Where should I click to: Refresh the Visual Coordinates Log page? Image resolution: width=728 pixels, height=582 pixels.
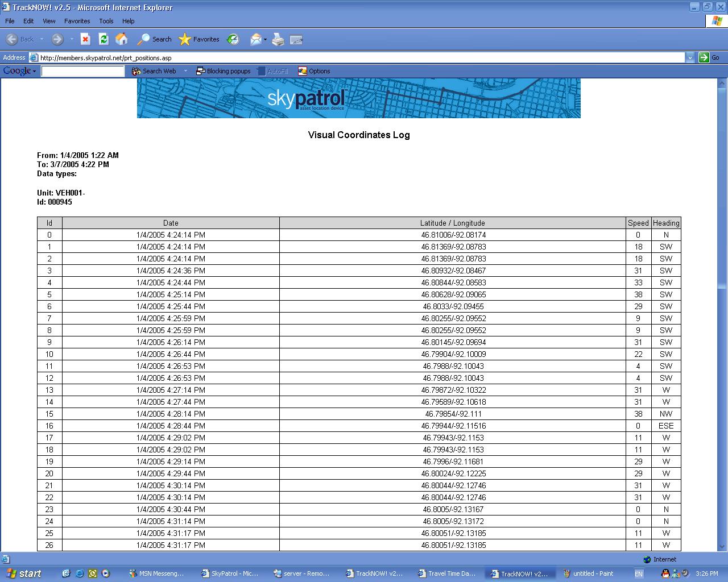[x=104, y=39]
